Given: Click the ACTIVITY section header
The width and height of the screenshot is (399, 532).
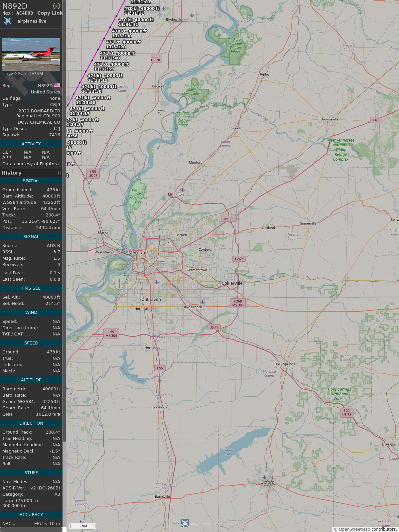Looking at the screenshot, I should (31, 144).
